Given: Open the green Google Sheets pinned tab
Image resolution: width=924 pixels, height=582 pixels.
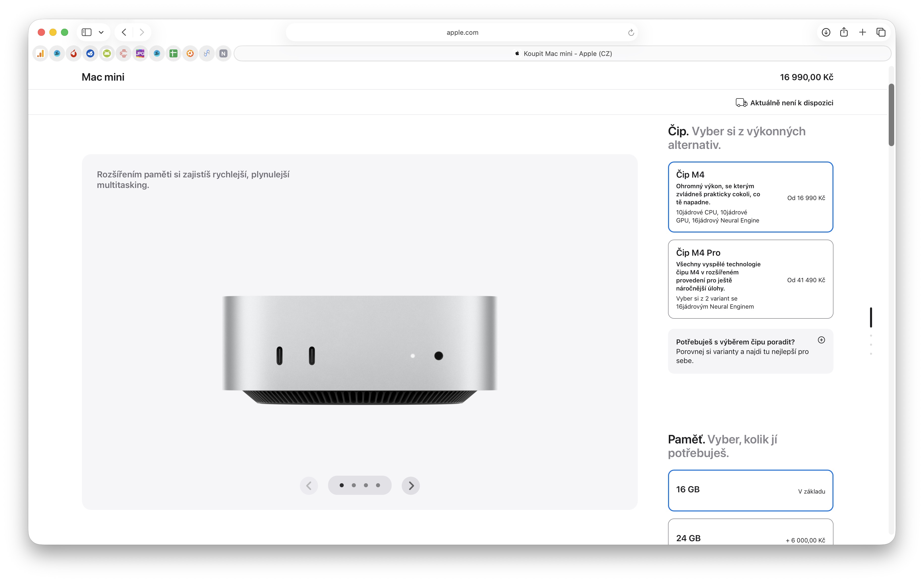Looking at the screenshot, I should [x=174, y=54].
